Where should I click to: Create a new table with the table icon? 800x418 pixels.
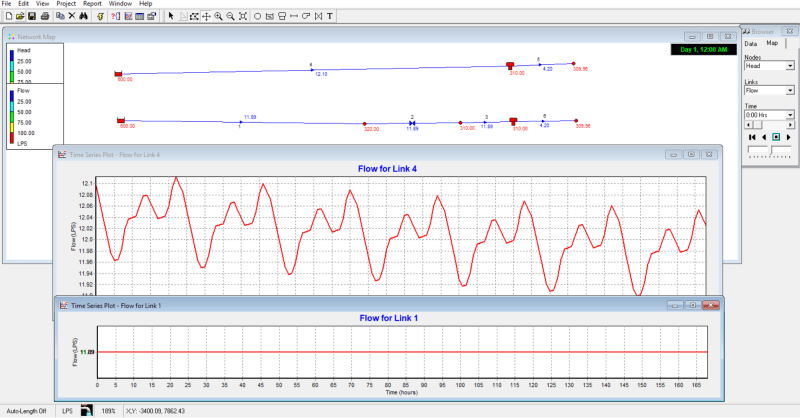point(140,16)
